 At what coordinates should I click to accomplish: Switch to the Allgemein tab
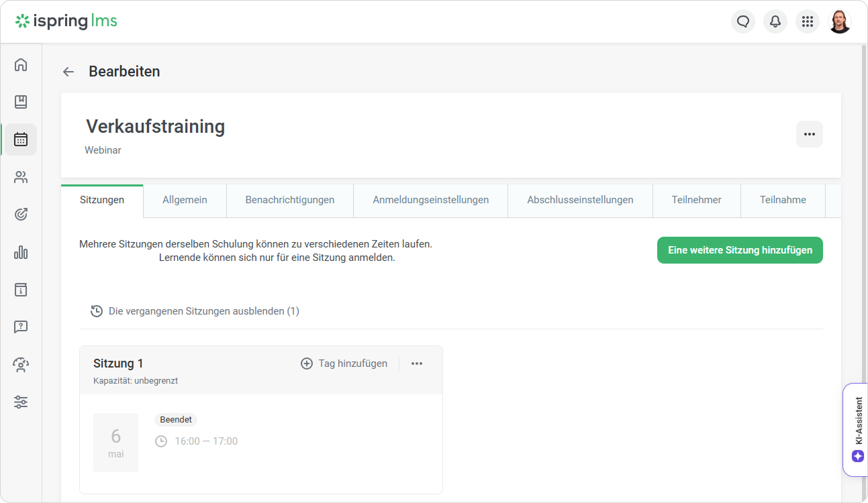(185, 200)
